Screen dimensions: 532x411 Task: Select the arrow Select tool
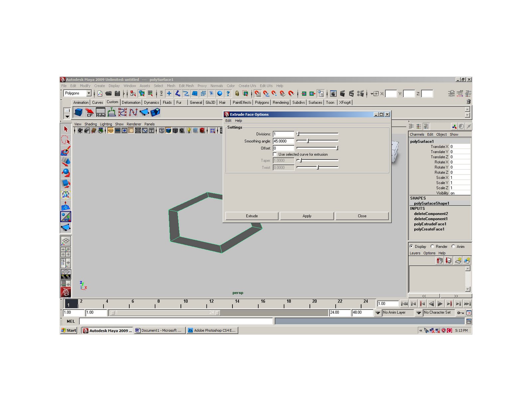tap(66, 129)
